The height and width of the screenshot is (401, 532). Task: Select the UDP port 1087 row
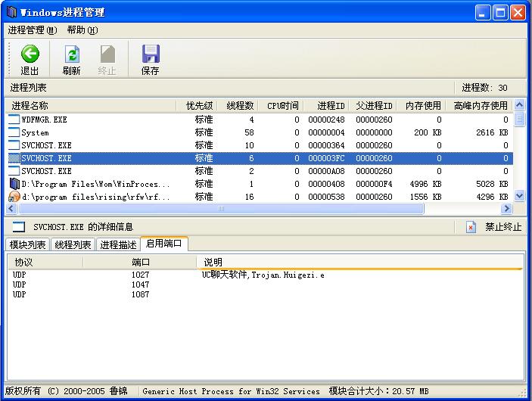pos(266,294)
